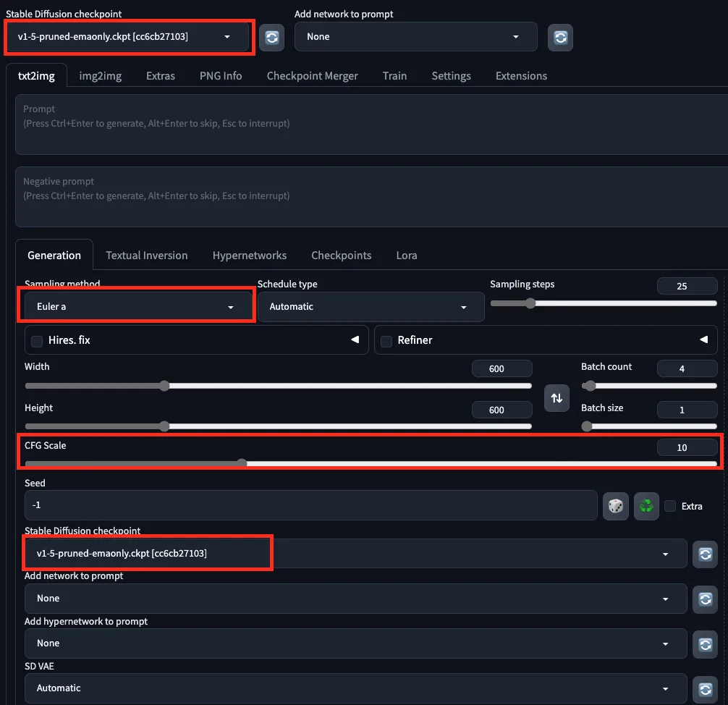
Task: Swap width and height values
Action: point(556,398)
